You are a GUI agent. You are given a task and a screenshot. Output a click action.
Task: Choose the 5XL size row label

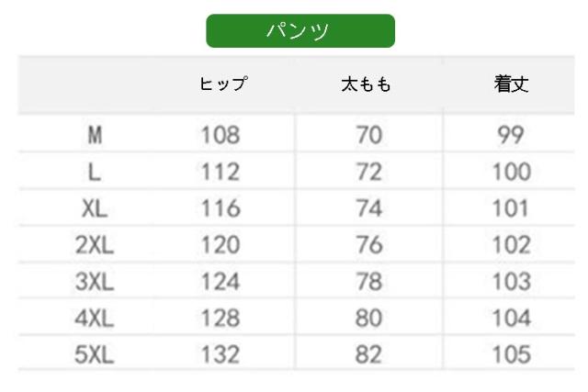click(95, 353)
